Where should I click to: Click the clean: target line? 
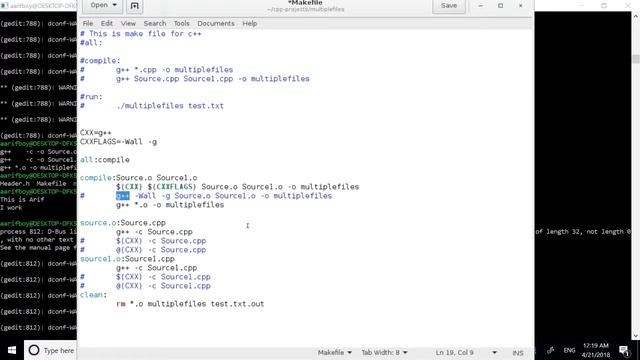(x=93, y=295)
